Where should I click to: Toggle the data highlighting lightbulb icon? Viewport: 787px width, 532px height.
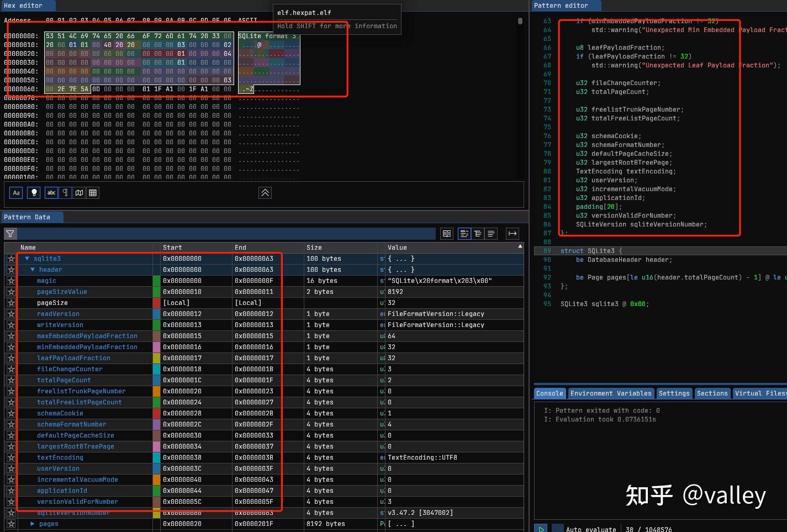coord(34,192)
